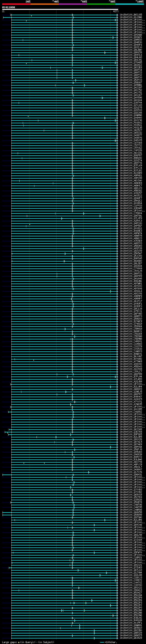This screenshot has width=146, height=644.
Task: Select the UniRef100_Q9SNZ1 entry
Action: [131, 37]
